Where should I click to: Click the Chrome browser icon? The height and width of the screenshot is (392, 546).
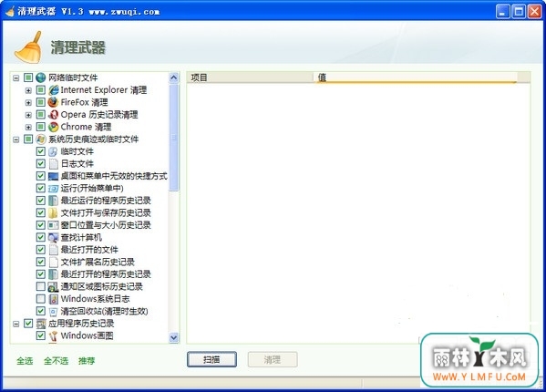coord(53,127)
